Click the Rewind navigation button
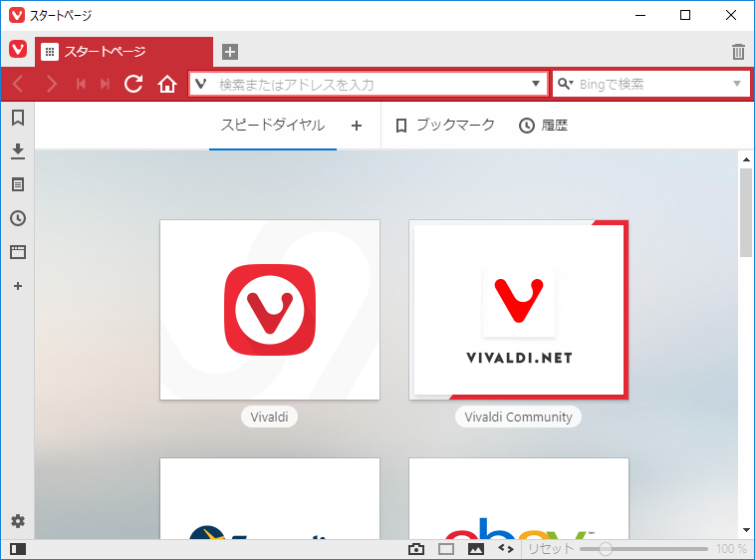 pyautogui.click(x=81, y=84)
